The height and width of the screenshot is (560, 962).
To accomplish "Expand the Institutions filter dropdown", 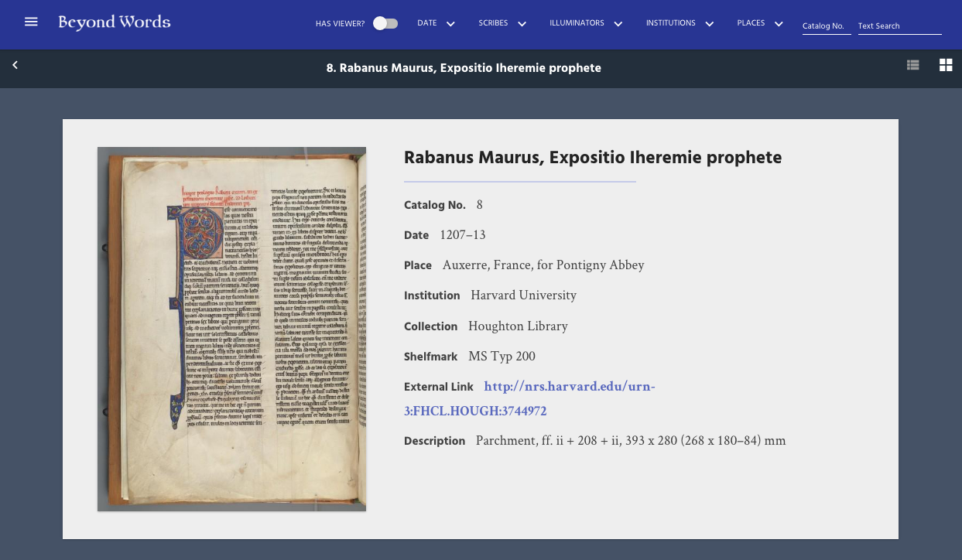I will click(680, 23).
